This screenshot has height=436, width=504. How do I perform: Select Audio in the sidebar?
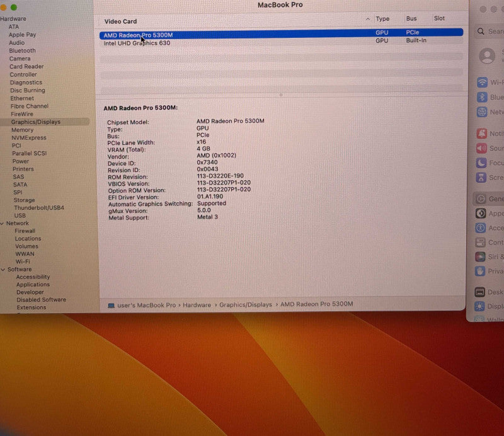pyautogui.click(x=17, y=42)
